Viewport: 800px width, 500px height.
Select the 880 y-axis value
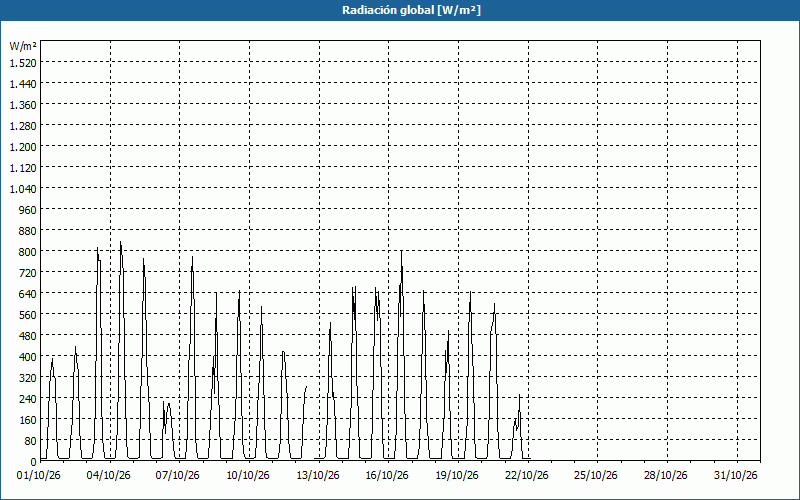[x=28, y=231]
